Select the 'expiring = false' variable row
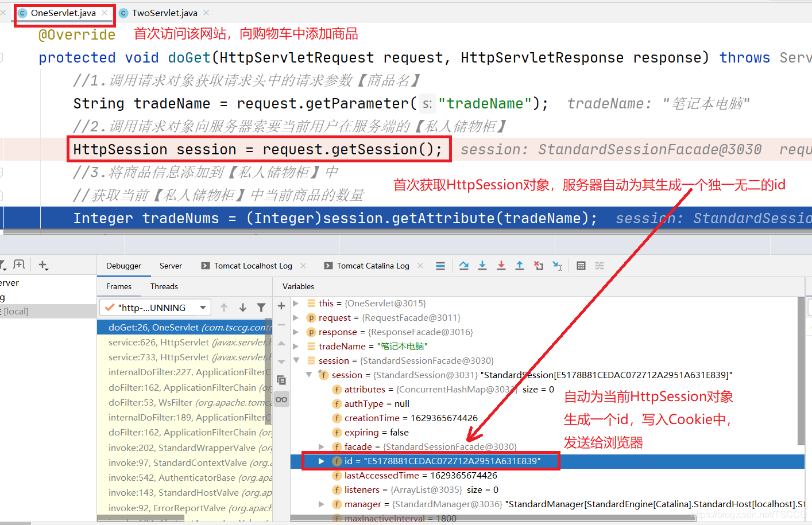The width and height of the screenshot is (812, 525). click(544, 432)
